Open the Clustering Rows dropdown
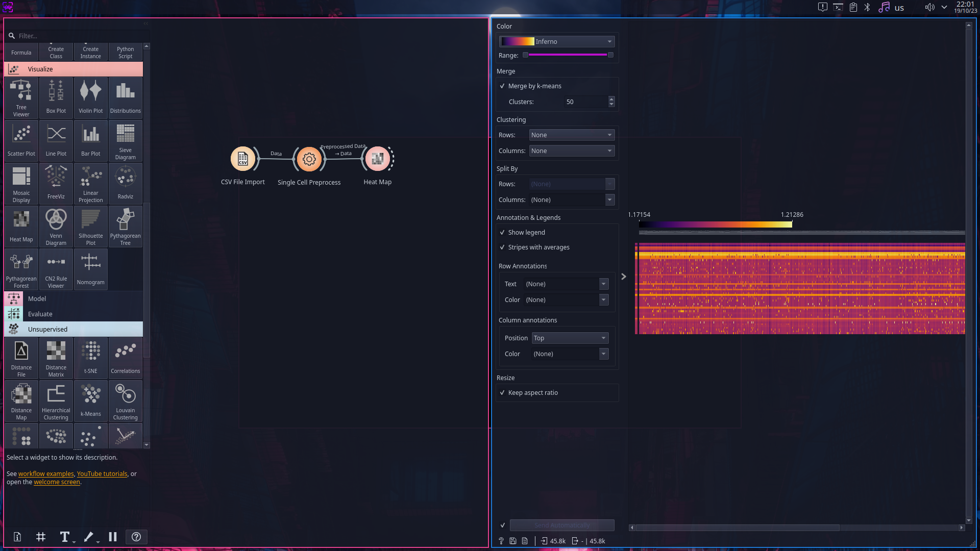 coord(571,135)
